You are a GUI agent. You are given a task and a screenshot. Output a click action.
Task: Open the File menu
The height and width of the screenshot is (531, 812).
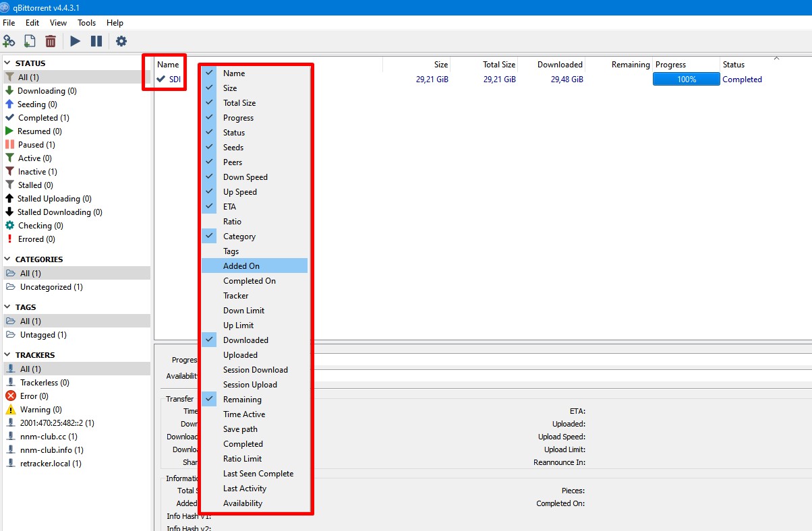point(9,23)
